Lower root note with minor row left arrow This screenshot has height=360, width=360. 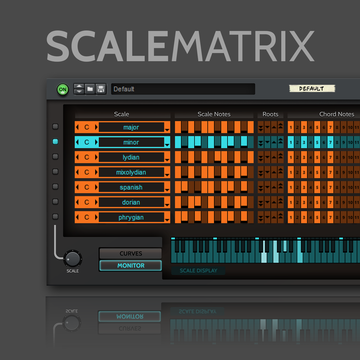pos(78,142)
